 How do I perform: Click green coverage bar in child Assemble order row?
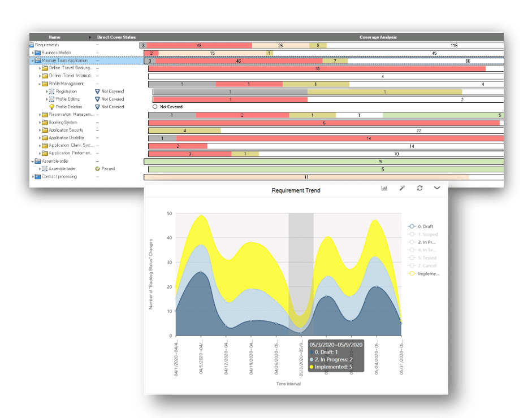326,169
